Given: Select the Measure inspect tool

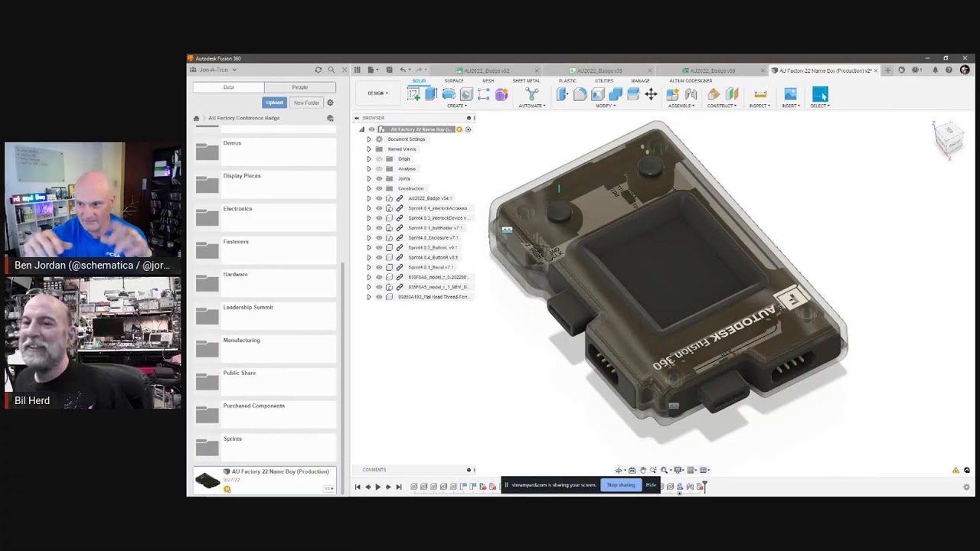Looking at the screenshot, I should pos(760,94).
